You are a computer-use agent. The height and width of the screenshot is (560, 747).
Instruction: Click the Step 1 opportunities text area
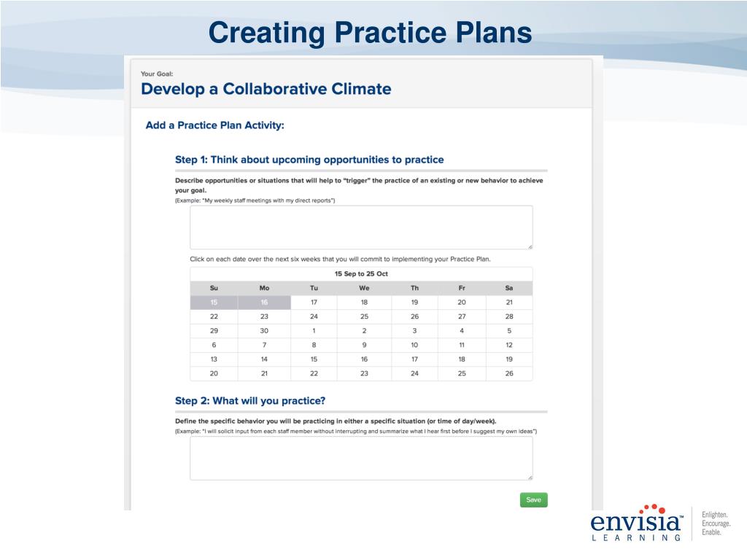tap(361, 227)
